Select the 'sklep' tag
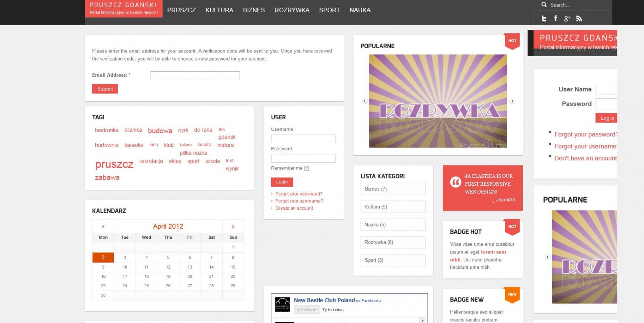 pyautogui.click(x=175, y=161)
